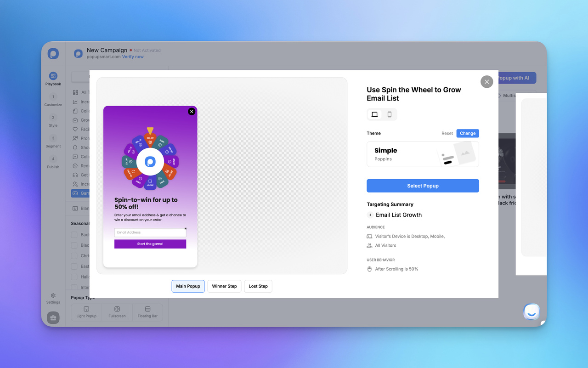Image resolution: width=588 pixels, height=368 pixels.
Task: Switch preview to desktop device view
Action: coord(374,114)
